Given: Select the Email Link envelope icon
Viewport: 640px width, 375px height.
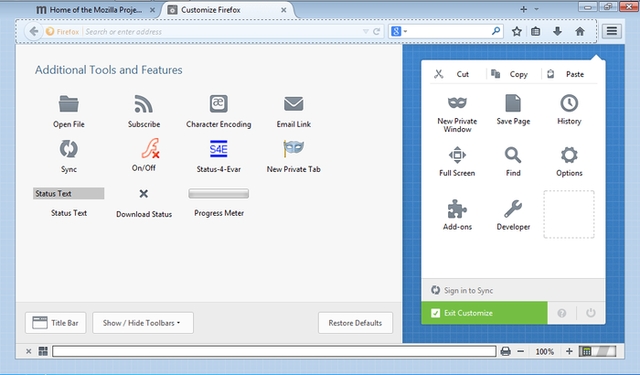Looking at the screenshot, I should [293, 104].
